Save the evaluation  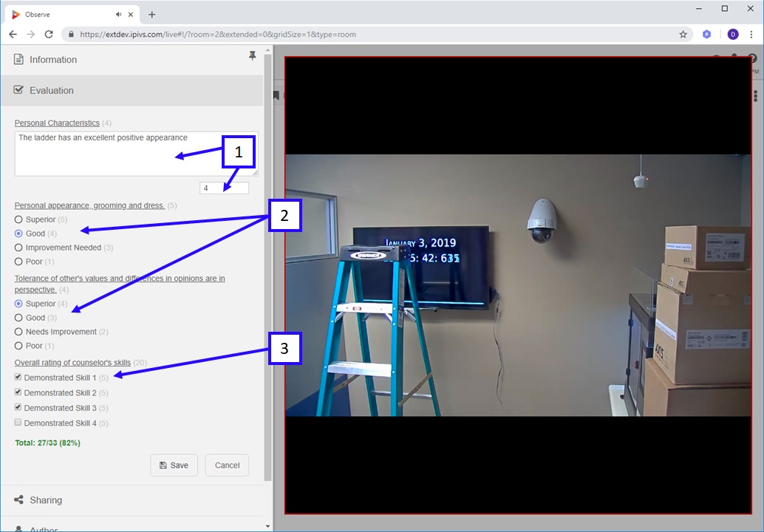click(174, 465)
